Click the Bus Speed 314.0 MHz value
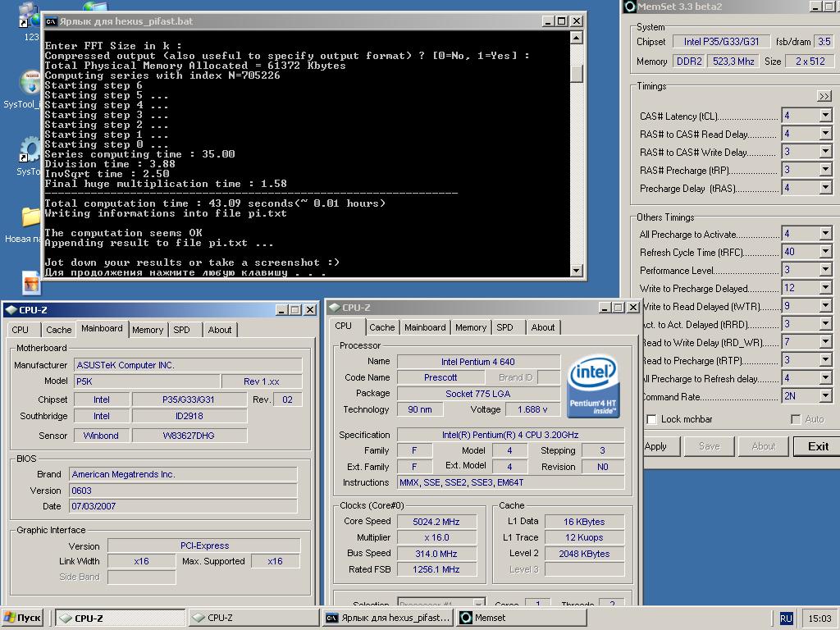Viewport: 840px width, 630px height. (436, 554)
